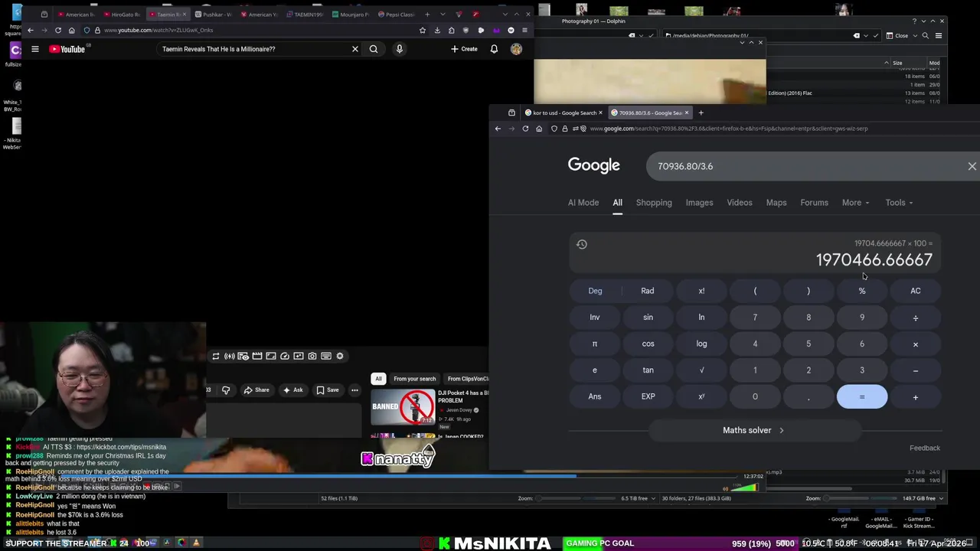Submit YouTube search with magnifier icon
The width and height of the screenshot is (980, 551).
click(374, 49)
